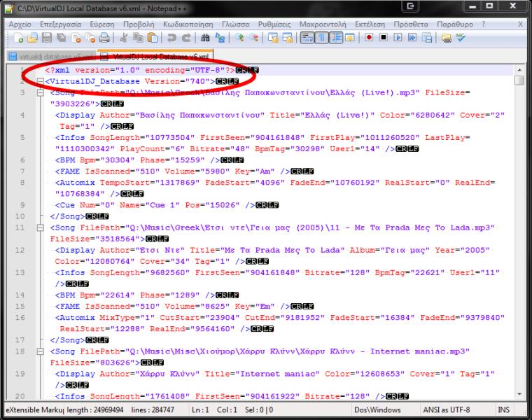Click the INS status bar indicator
Viewport: 532px width, 420px height.
(503, 409)
